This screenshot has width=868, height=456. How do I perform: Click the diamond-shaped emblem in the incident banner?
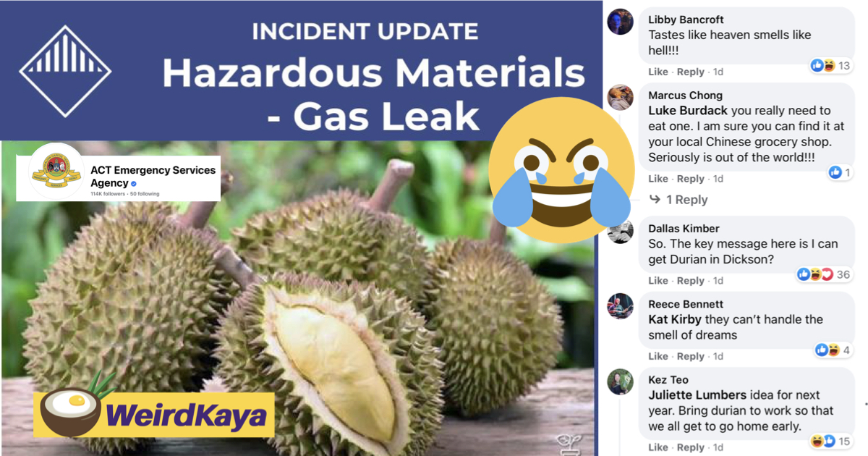click(65, 71)
